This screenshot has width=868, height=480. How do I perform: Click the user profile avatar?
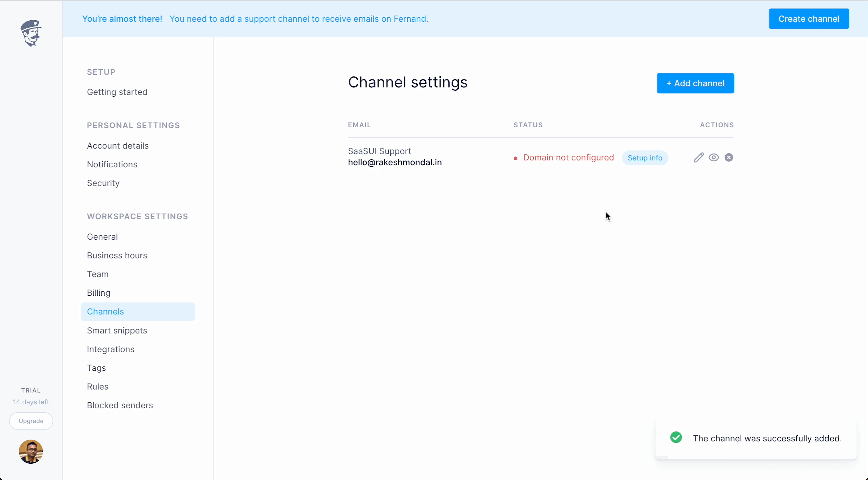(31, 452)
